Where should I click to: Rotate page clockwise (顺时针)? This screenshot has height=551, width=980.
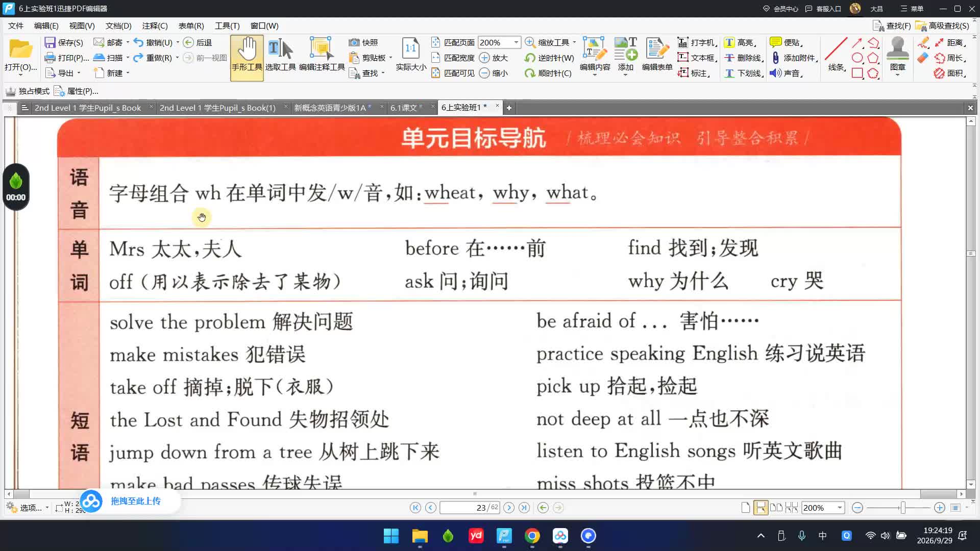(x=548, y=73)
